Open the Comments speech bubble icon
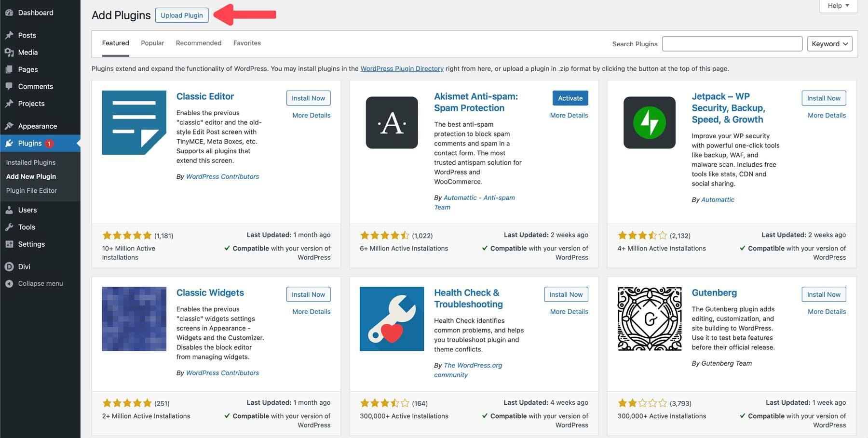This screenshot has width=868, height=438. (x=9, y=86)
